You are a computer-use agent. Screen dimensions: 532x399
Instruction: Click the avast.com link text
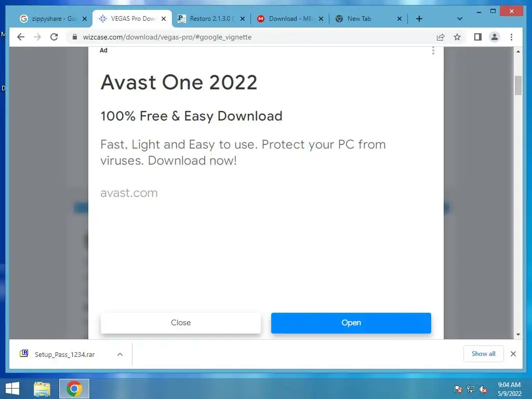click(x=129, y=193)
